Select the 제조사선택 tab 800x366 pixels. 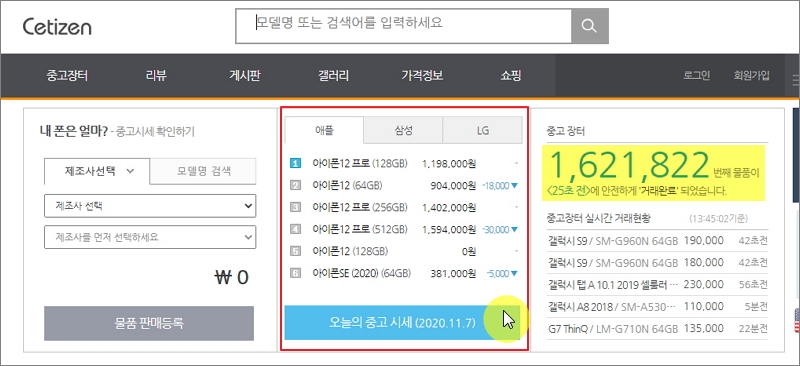97,171
